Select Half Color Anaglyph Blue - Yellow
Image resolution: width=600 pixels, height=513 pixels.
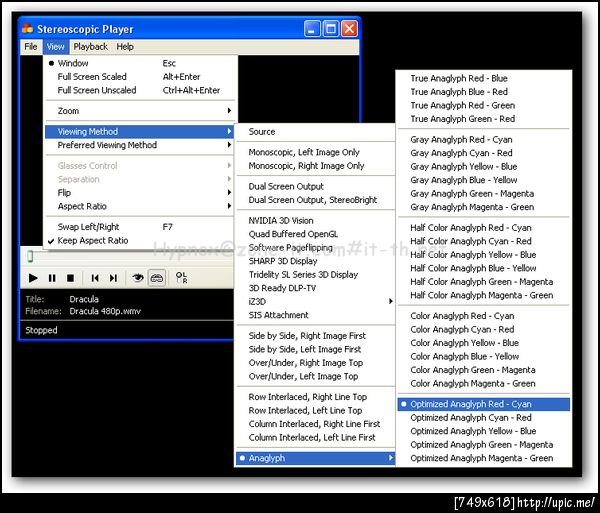coord(484,268)
